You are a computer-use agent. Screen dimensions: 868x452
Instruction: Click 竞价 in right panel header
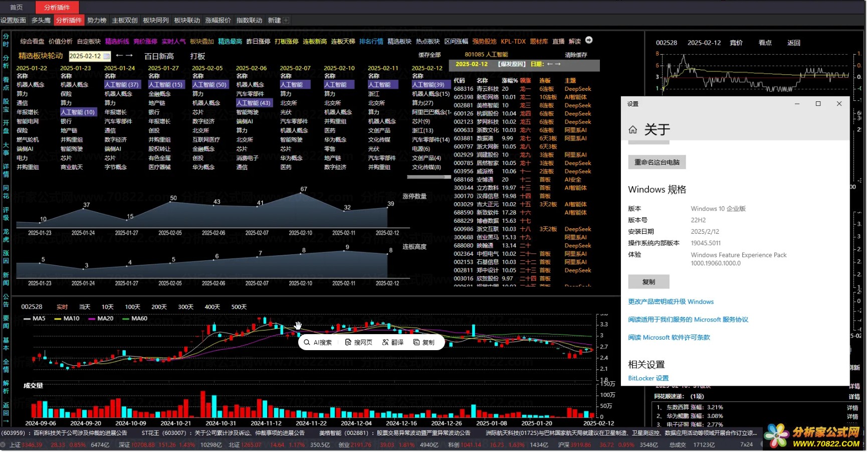tap(736, 43)
